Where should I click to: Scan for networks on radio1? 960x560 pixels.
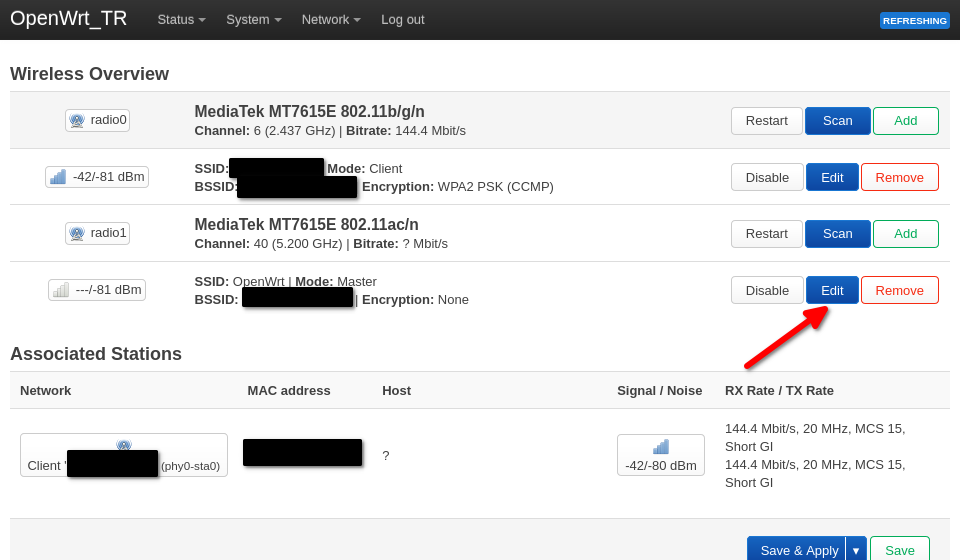(838, 234)
